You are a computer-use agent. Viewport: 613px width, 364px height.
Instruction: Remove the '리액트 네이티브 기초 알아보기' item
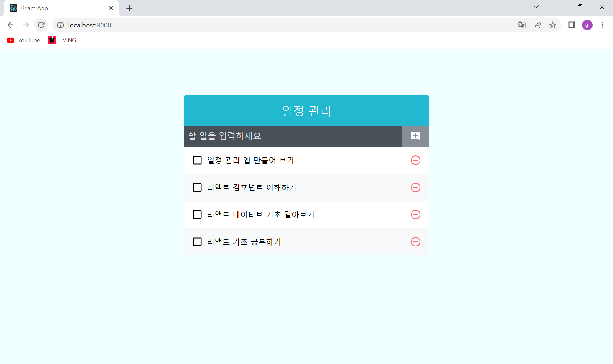click(x=415, y=215)
